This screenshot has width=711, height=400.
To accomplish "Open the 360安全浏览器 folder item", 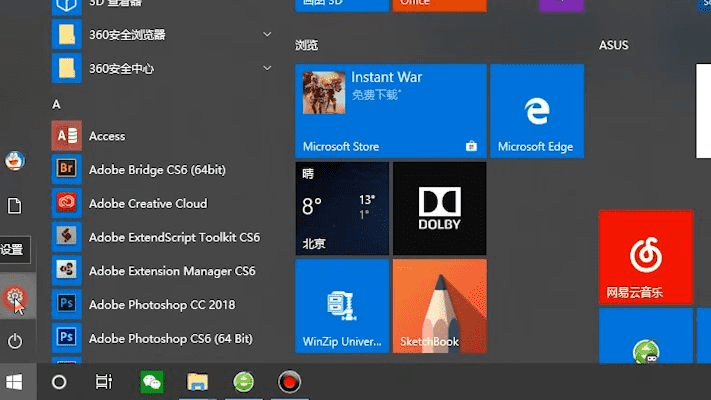I will click(x=162, y=34).
